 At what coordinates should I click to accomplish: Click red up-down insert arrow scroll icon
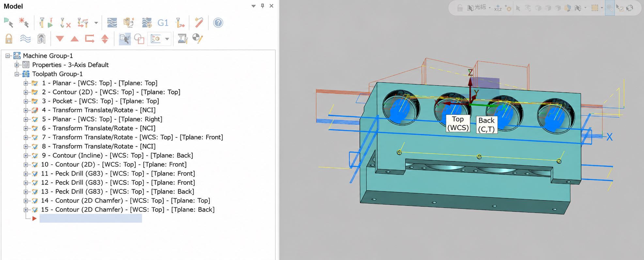pyautogui.click(x=105, y=39)
